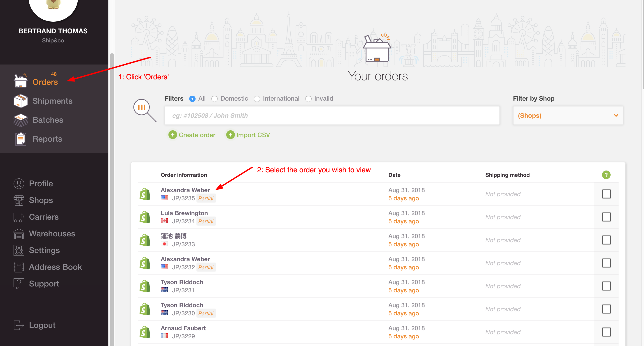The image size is (644, 346).
Task: Click the green plus beside Import CSV
Action: point(230,135)
